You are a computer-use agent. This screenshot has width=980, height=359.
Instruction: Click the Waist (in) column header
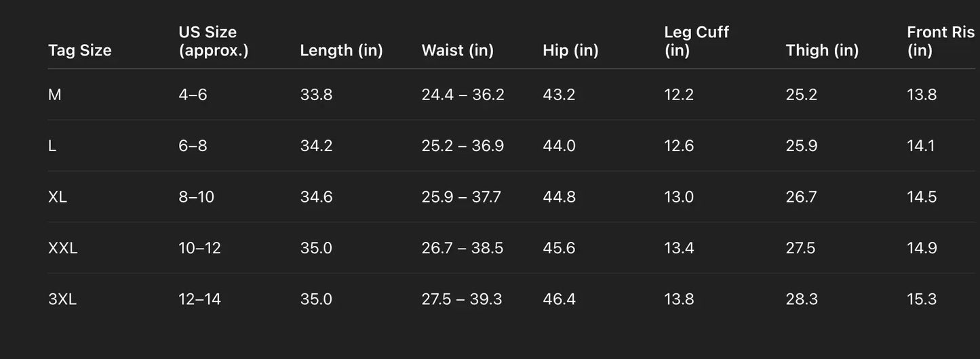tap(457, 50)
